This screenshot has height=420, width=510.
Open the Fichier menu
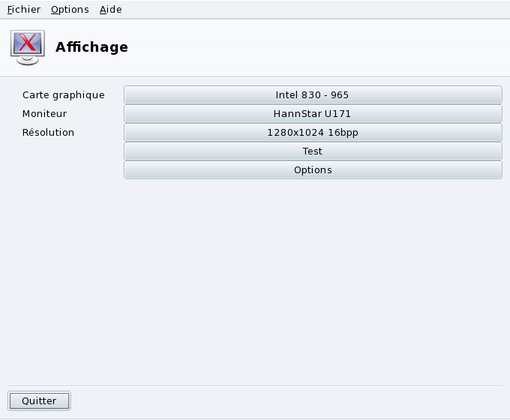(24, 10)
